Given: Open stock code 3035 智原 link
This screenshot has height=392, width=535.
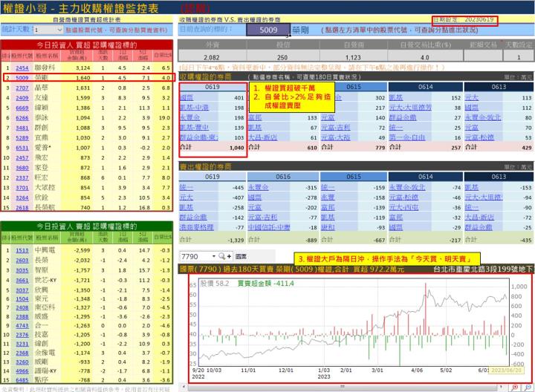Looking at the screenshot, I should (x=22, y=270).
